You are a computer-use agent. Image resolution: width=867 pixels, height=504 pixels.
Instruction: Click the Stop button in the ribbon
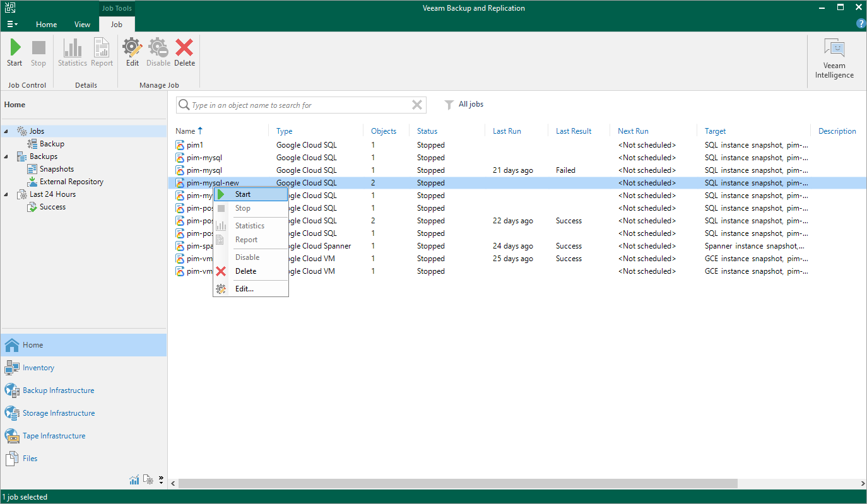click(38, 53)
